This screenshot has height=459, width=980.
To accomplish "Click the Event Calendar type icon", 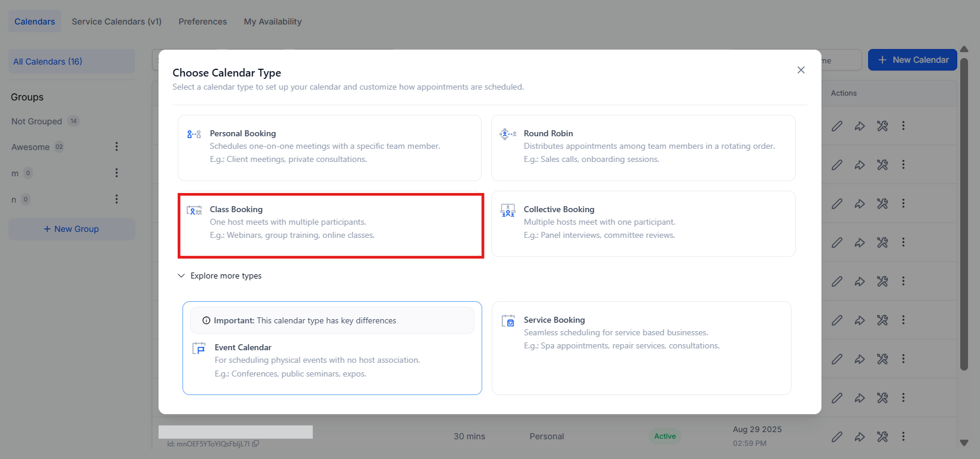I will pyautogui.click(x=199, y=348).
